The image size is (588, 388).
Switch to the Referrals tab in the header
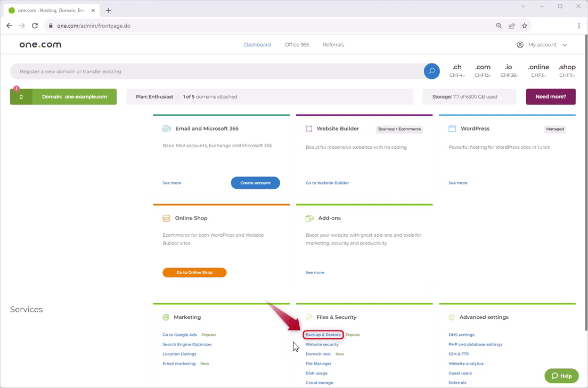(333, 45)
